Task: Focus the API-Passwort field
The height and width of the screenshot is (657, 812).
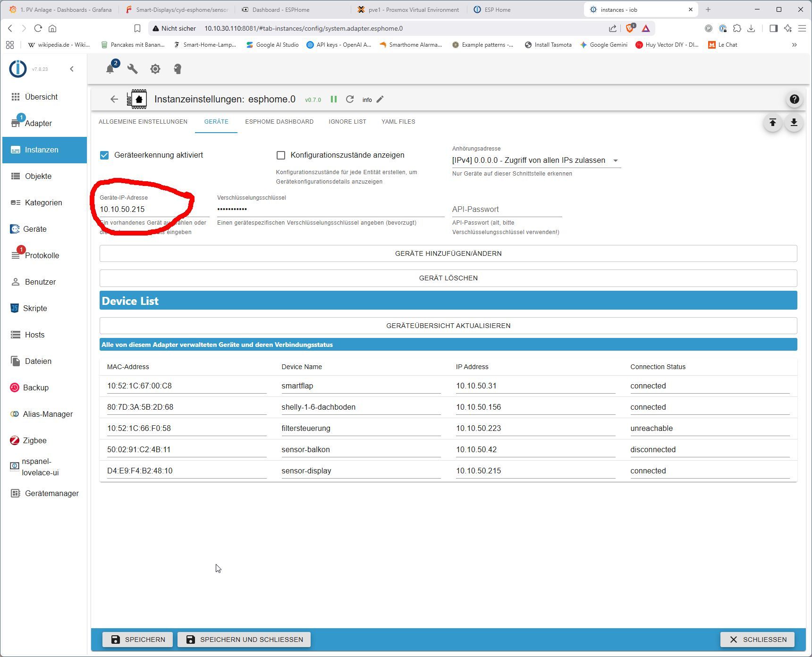Action: pos(507,209)
